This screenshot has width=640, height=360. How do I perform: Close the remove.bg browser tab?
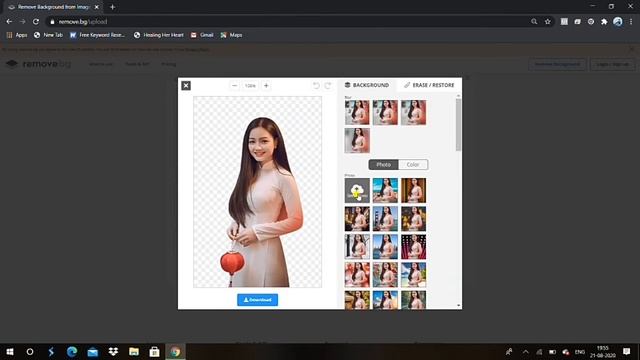(x=97, y=7)
